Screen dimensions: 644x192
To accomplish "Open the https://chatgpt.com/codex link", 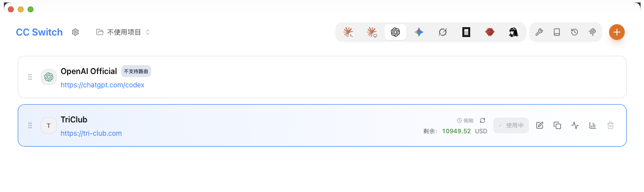I will click(102, 85).
